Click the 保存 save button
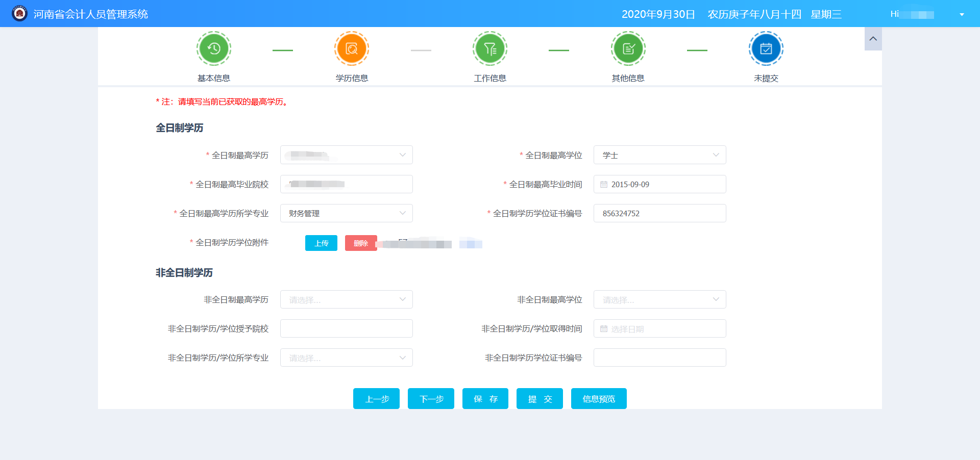The image size is (980, 460). coord(485,399)
